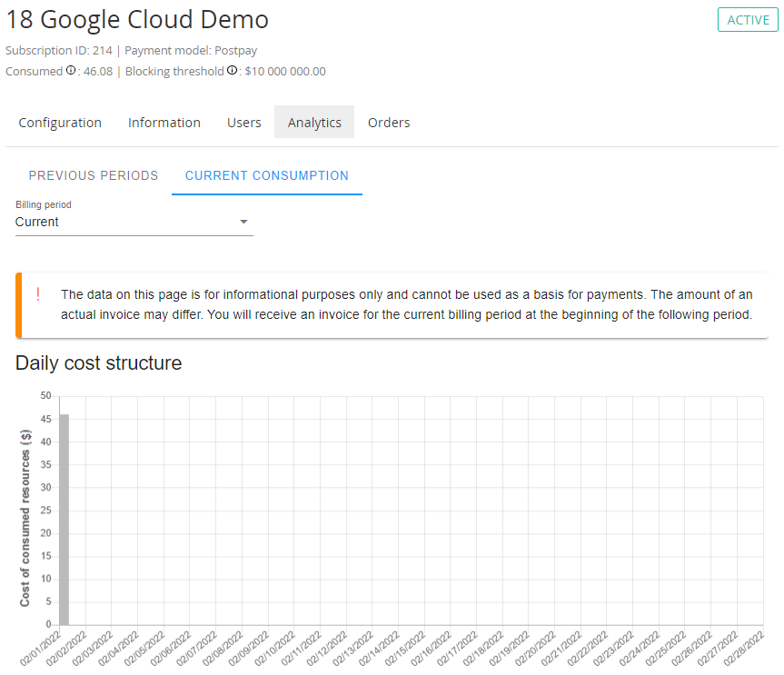Click the ACTIVE status badge
This screenshot has width=784, height=675.
click(748, 20)
